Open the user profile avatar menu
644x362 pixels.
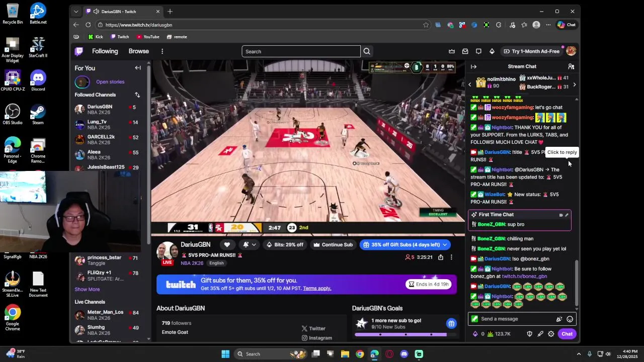(571, 51)
